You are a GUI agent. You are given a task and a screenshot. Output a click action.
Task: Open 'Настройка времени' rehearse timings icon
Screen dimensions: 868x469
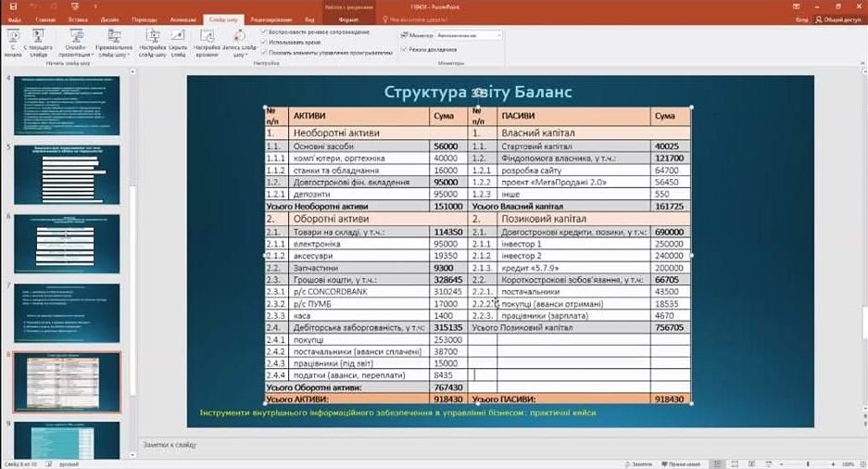click(208, 41)
